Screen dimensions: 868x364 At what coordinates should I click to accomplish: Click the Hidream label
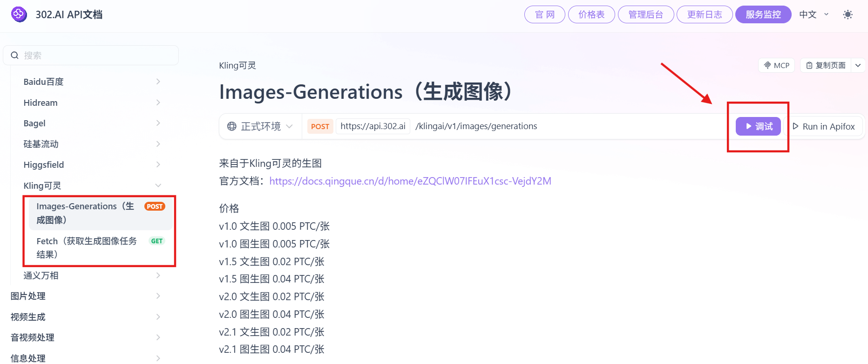click(x=41, y=103)
